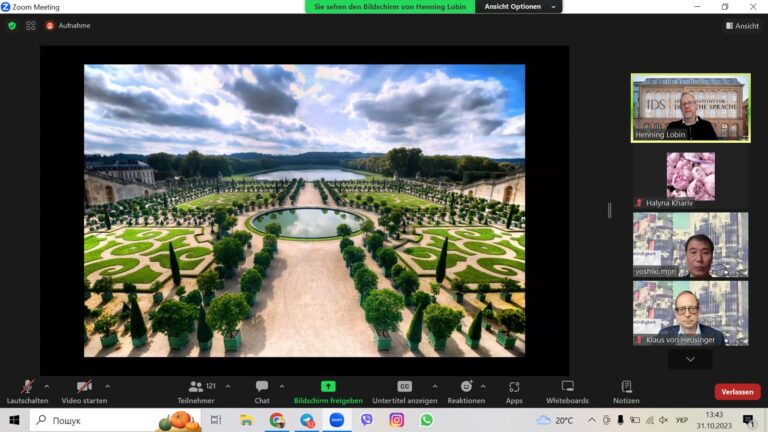The width and height of the screenshot is (768, 432).
Task: Toggle microphone with Lautschalten
Action: tap(27, 392)
